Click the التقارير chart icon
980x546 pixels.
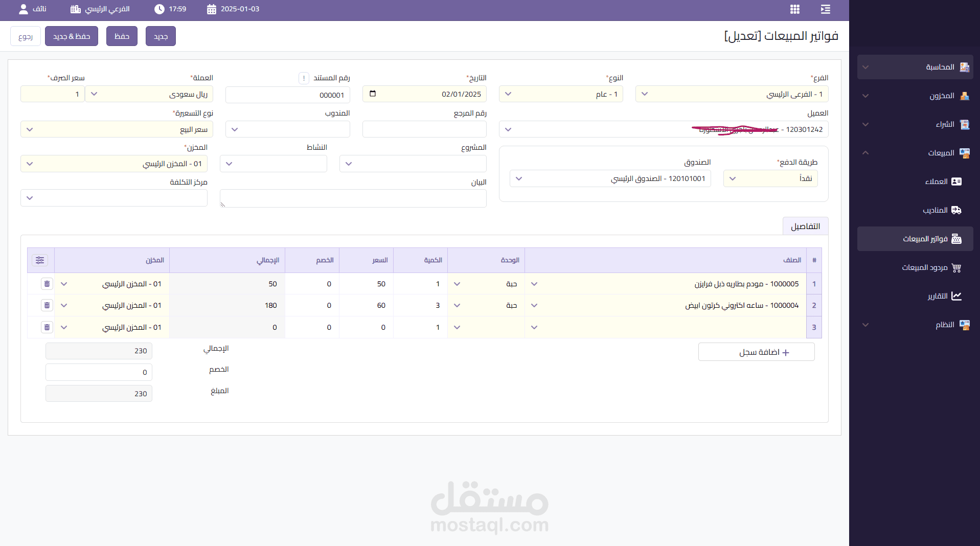point(956,296)
